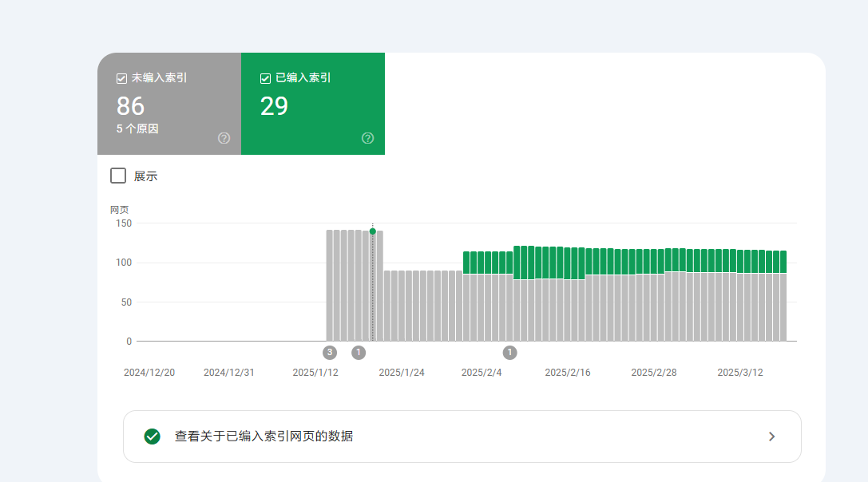This screenshot has width=868, height=482.
Task: Click help icon on 未编入索引 card
Action: pos(224,138)
